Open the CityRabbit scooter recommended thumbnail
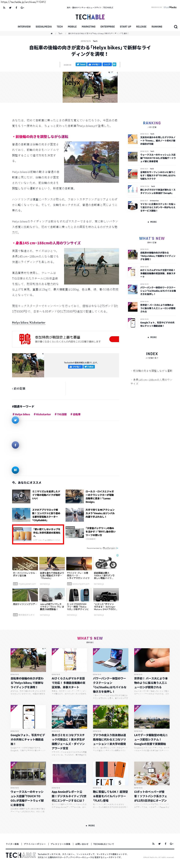 click(21, 515)
